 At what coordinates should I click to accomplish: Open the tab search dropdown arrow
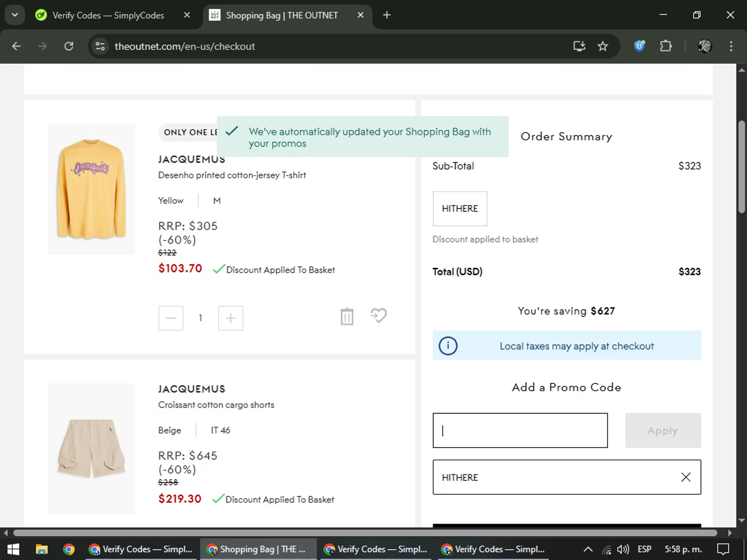[15, 15]
